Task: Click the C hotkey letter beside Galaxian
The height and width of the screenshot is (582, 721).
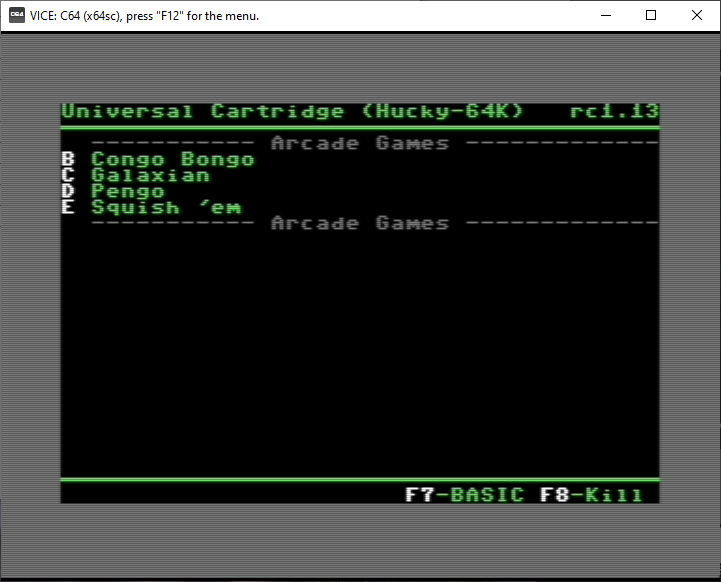Action: [x=68, y=176]
